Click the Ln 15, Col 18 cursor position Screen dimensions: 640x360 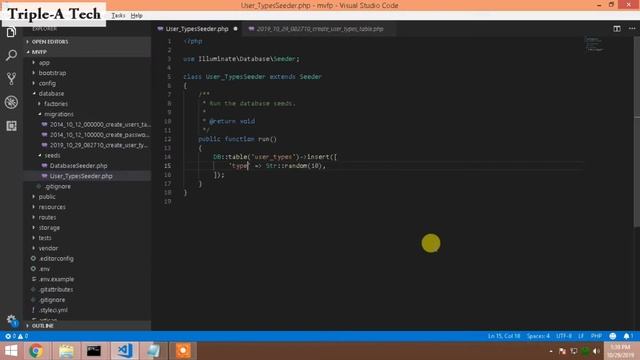pyautogui.click(x=504, y=336)
